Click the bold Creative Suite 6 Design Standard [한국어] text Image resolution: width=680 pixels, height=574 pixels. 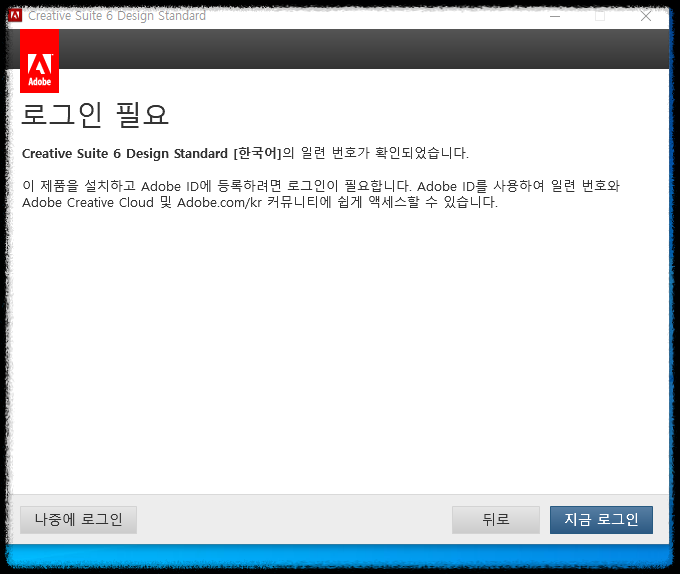tap(152, 153)
